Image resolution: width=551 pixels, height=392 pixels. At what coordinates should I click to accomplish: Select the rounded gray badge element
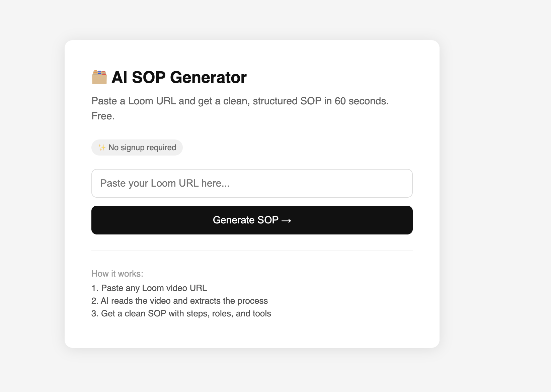click(x=137, y=147)
